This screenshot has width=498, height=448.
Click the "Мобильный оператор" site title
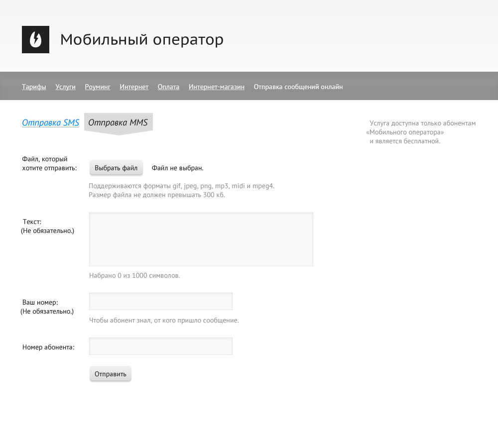[x=141, y=40]
